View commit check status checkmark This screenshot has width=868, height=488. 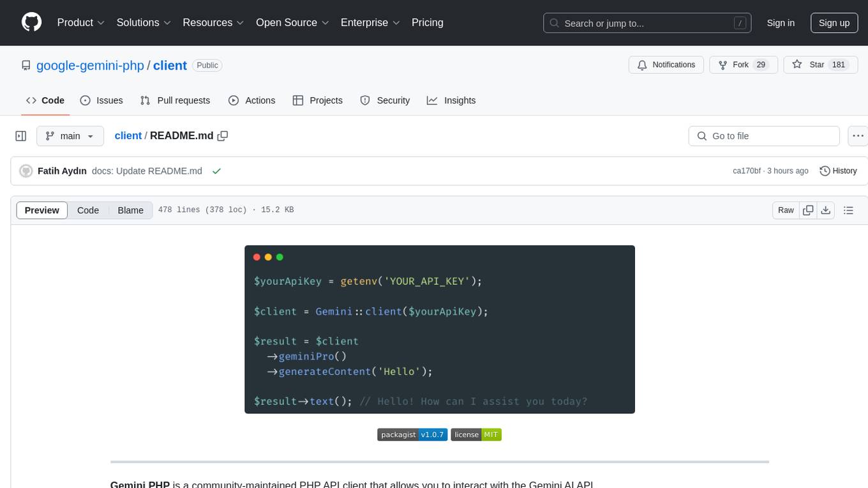tap(217, 171)
